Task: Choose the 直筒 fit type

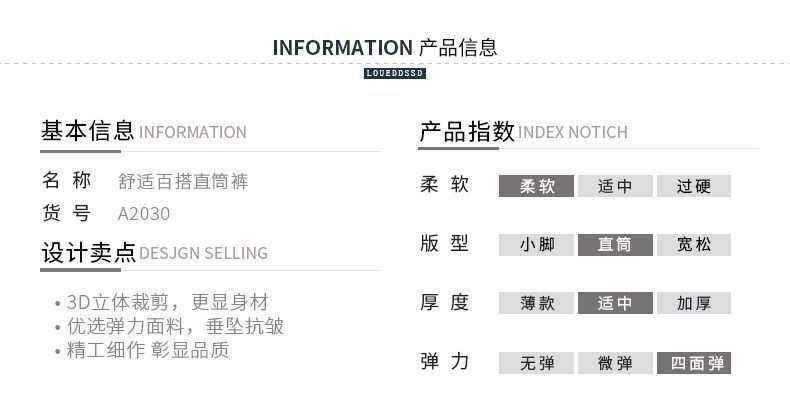Action: tap(615, 244)
